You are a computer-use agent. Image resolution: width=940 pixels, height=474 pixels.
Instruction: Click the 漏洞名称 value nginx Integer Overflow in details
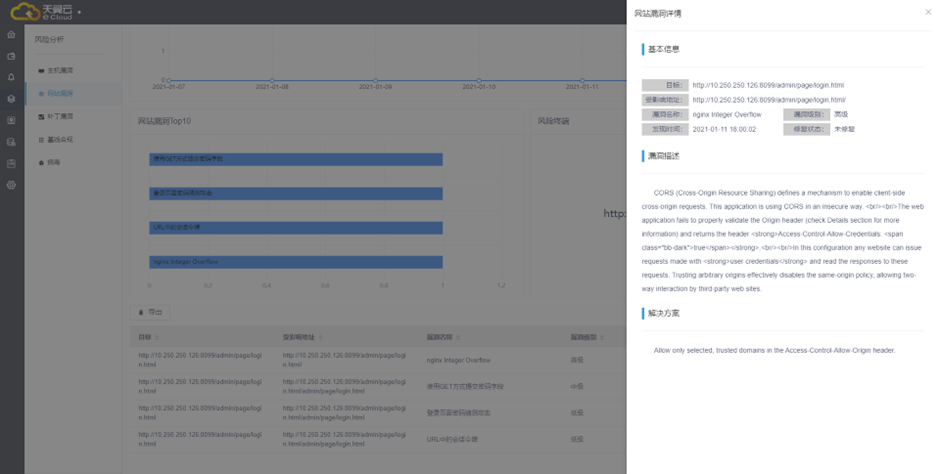tap(727, 114)
